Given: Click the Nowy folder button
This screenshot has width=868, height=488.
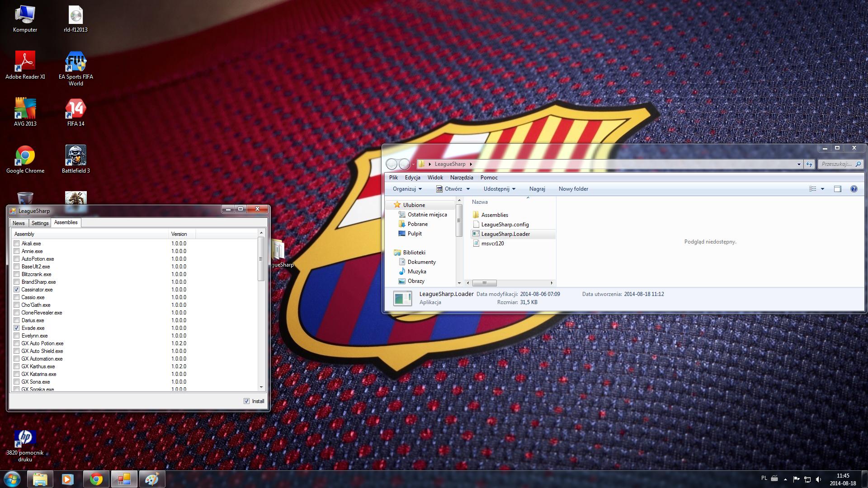Looking at the screenshot, I should (573, 189).
